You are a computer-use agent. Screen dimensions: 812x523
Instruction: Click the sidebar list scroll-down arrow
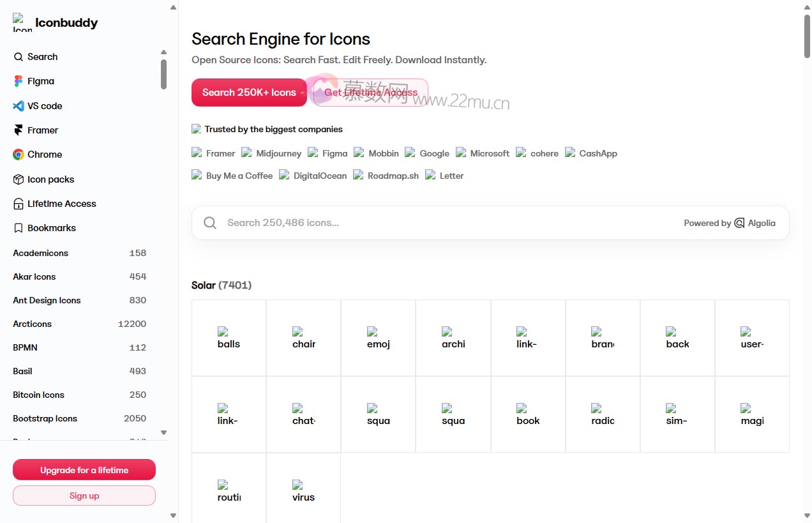pyautogui.click(x=163, y=432)
